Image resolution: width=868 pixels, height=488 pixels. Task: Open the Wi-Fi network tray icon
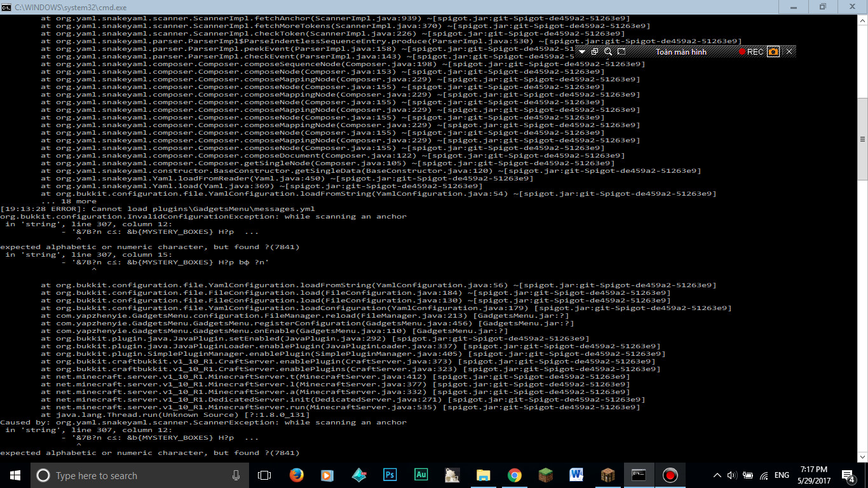point(764,475)
